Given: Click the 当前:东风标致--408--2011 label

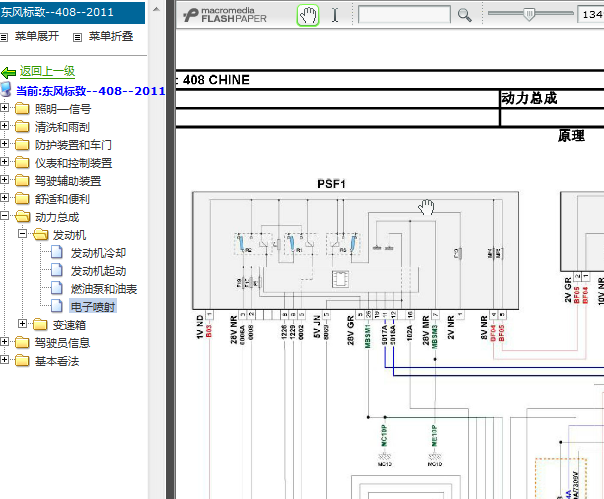Looking at the screenshot, I should (91, 91).
